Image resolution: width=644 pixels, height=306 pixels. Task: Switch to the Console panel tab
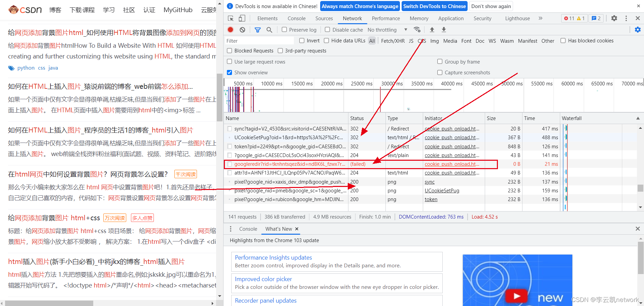pos(297,18)
